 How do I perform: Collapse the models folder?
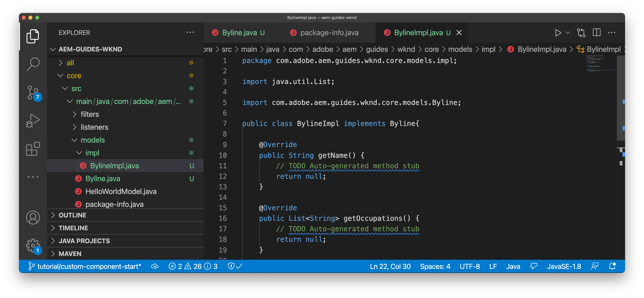[93, 140]
